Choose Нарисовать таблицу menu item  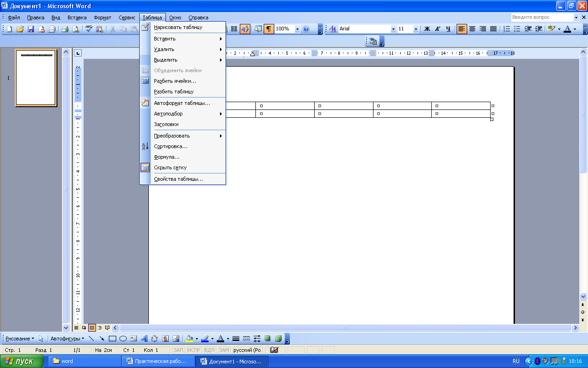182,27
